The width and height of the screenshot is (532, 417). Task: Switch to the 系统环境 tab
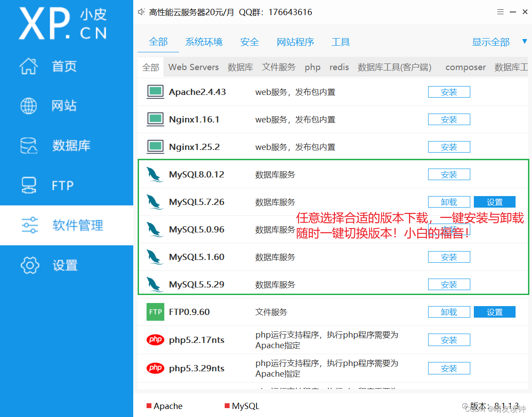tap(204, 42)
